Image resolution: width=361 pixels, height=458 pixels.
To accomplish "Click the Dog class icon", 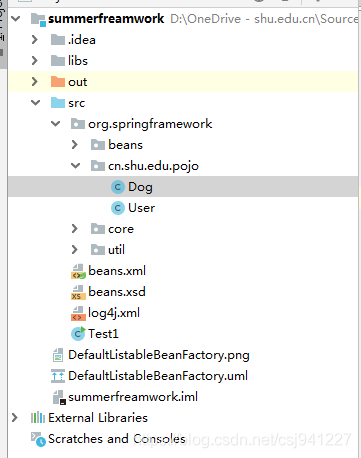I will pos(118,187).
